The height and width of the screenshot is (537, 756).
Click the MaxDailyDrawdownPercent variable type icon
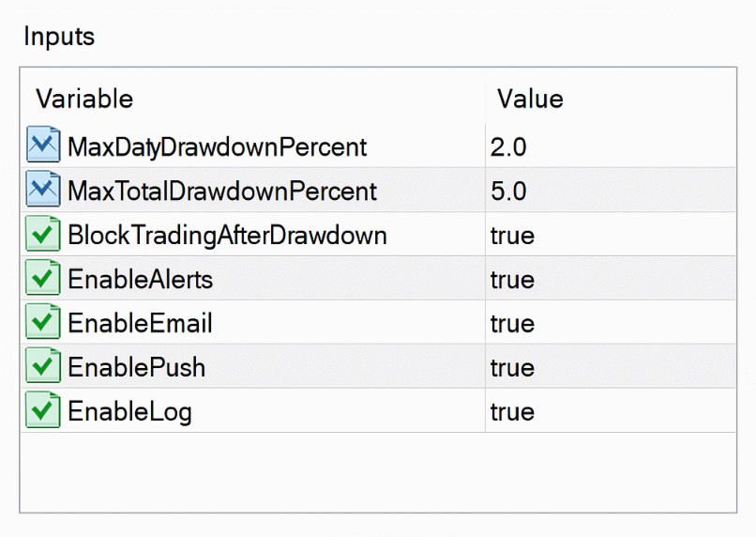coord(43,146)
